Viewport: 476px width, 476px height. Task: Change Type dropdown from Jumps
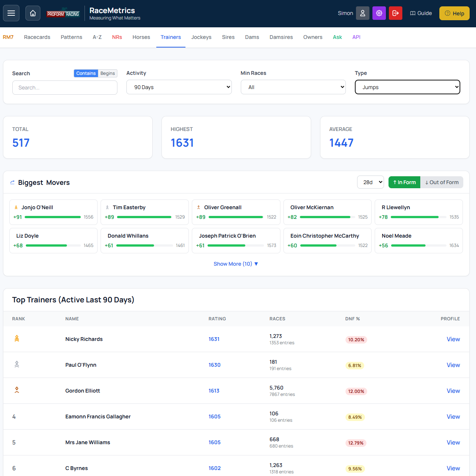point(407,87)
